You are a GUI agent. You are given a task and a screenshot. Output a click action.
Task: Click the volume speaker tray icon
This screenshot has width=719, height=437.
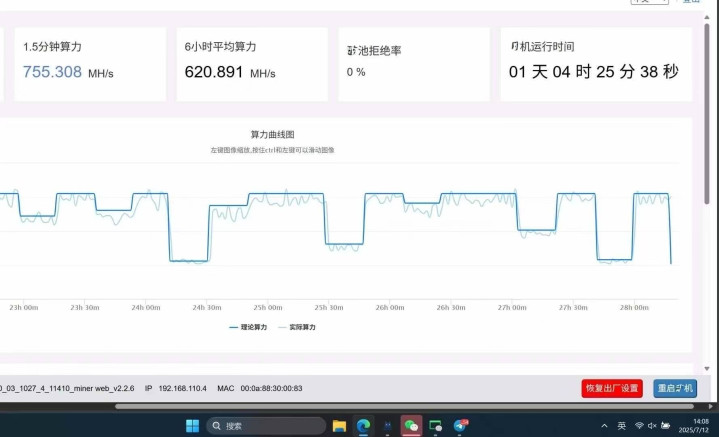[x=653, y=426]
